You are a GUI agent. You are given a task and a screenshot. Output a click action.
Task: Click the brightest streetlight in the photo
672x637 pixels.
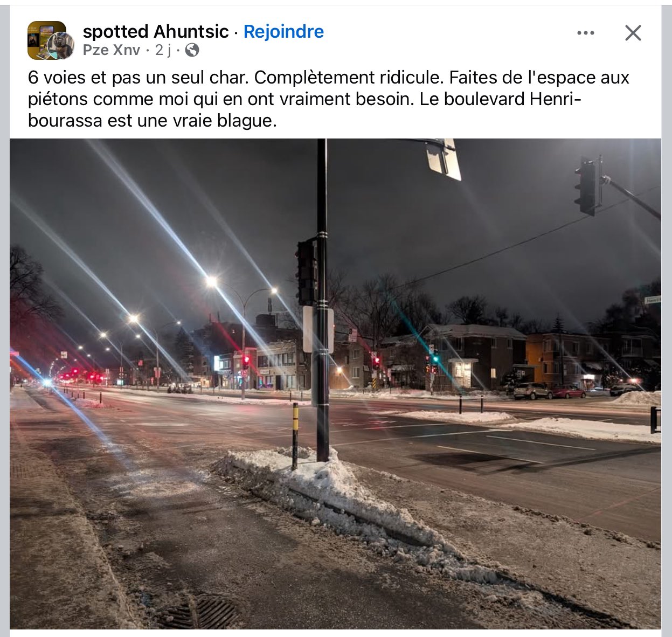point(211,281)
